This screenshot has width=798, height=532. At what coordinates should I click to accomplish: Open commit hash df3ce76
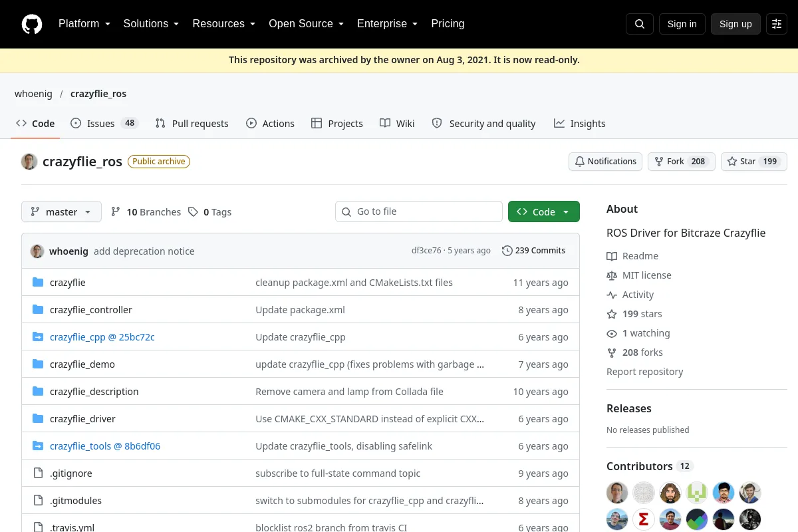426,251
